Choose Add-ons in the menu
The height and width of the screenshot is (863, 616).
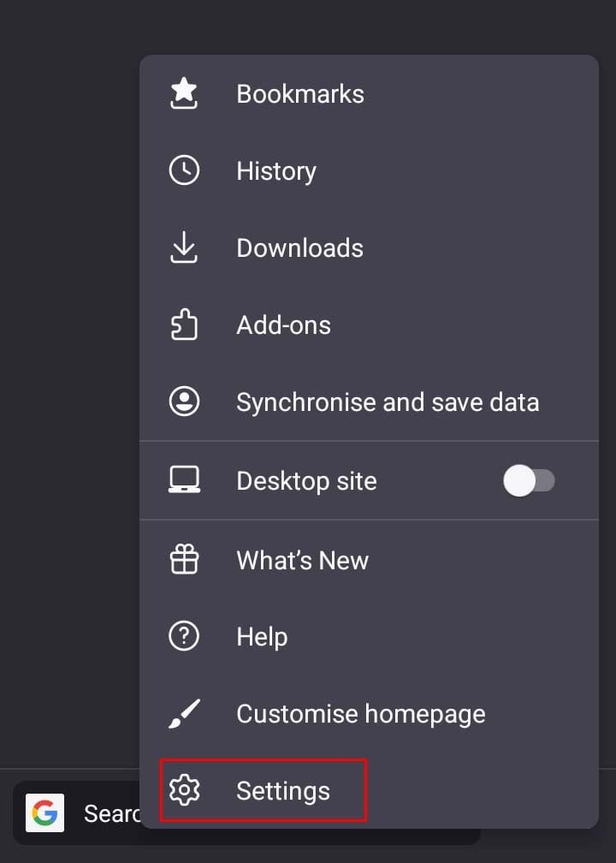(283, 325)
